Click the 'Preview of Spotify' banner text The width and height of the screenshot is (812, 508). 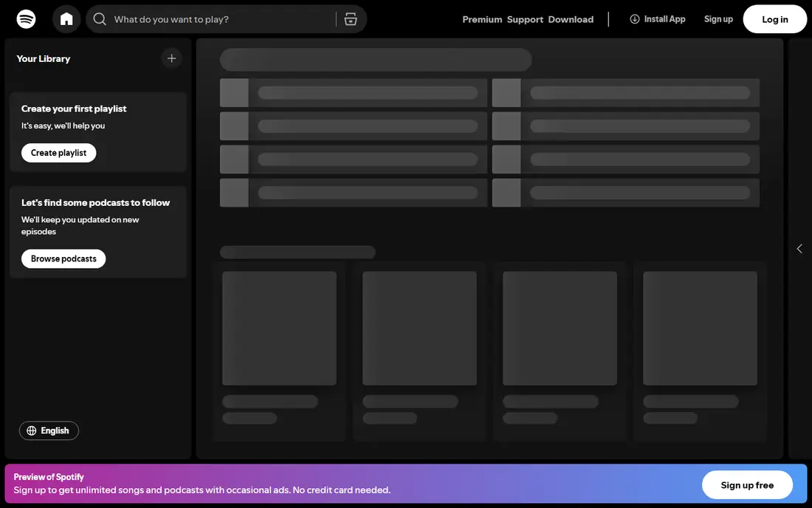click(49, 477)
